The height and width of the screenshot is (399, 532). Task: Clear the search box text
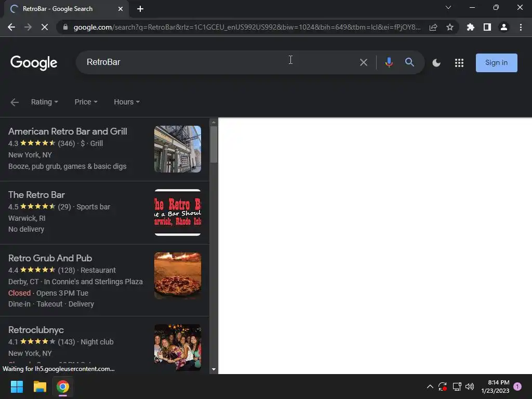(363, 62)
